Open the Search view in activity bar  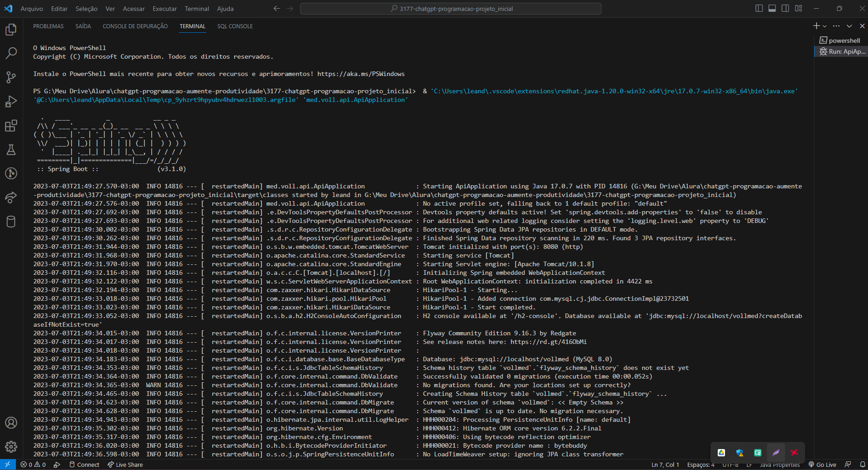[x=11, y=53]
